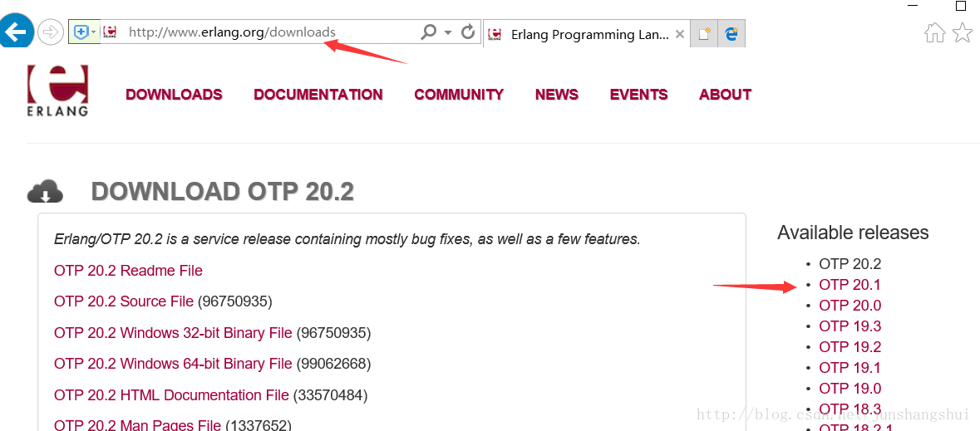Click the magnifier search icon in address bar
The image size is (980, 431).
(x=428, y=32)
